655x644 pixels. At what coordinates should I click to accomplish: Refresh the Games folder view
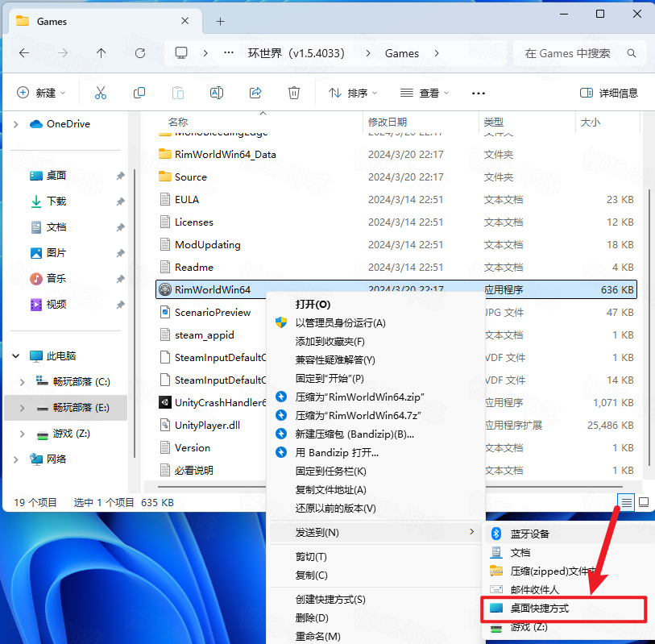coord(140,53)
